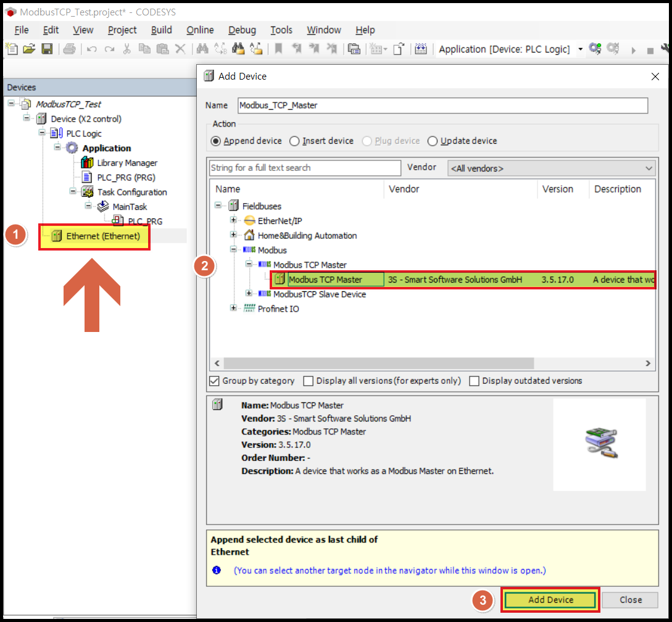Image resolution: width=672 pixels, height=622 pixels.
Task: Click the Previous Bookmark icon
Action: click(x=297, y=49)
